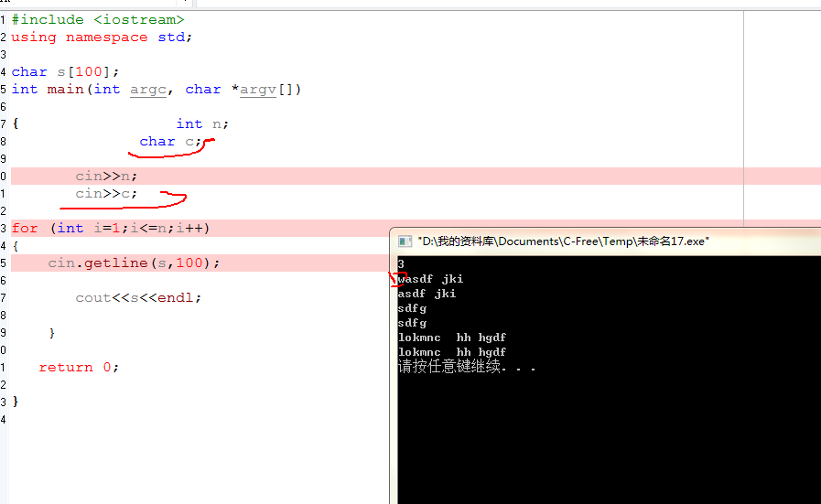Image resolution: width=821 pixels, height=504 pixels.
Task: Click the "using namespace std;" line
Action: point(102,38)
